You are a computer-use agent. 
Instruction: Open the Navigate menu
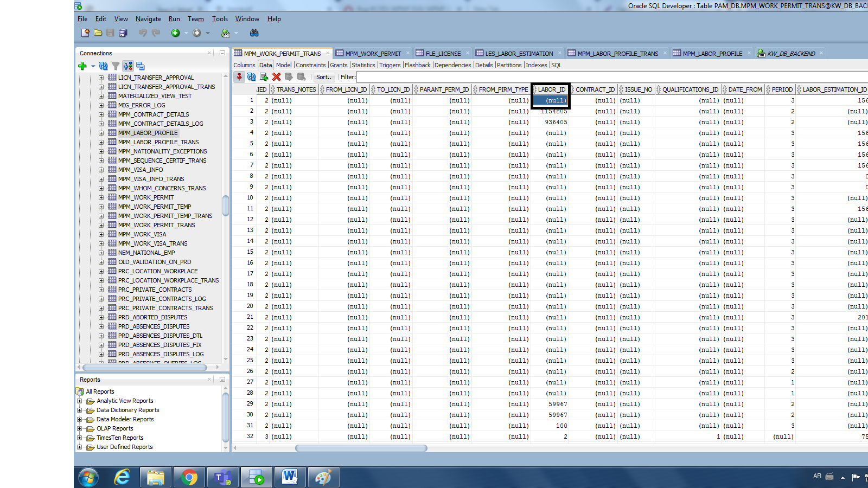click(148, 19)
